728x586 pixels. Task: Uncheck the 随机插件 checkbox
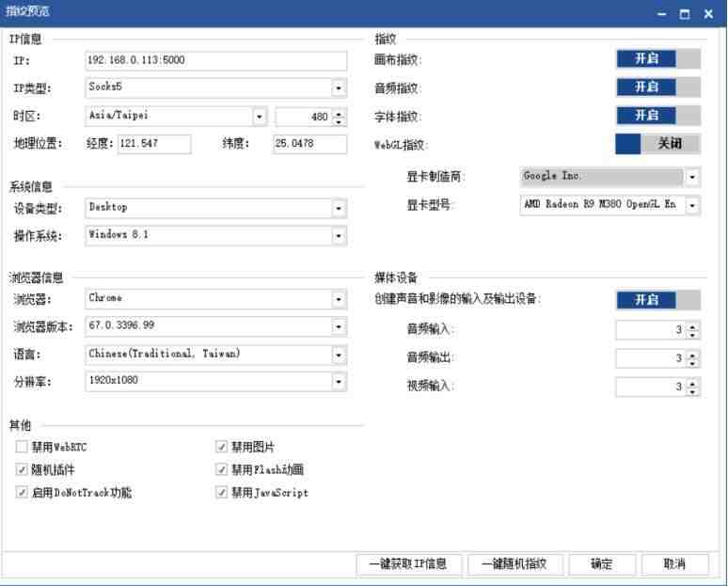(22, 469)
